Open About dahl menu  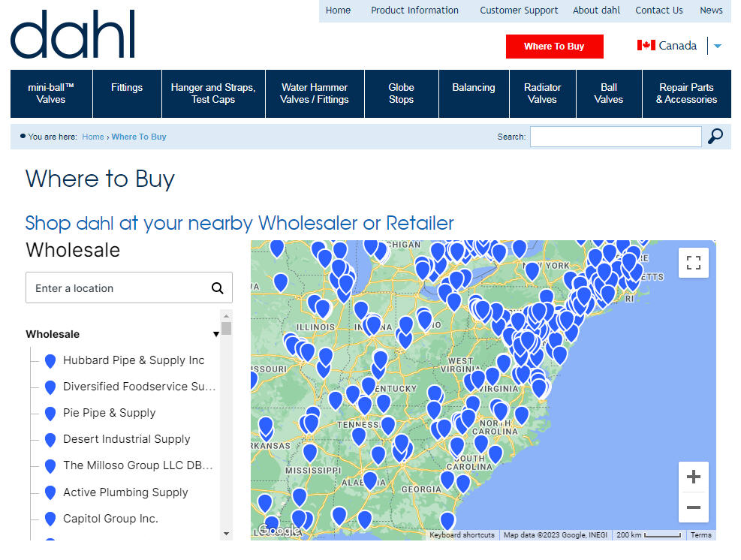click(x=596, y=11)
